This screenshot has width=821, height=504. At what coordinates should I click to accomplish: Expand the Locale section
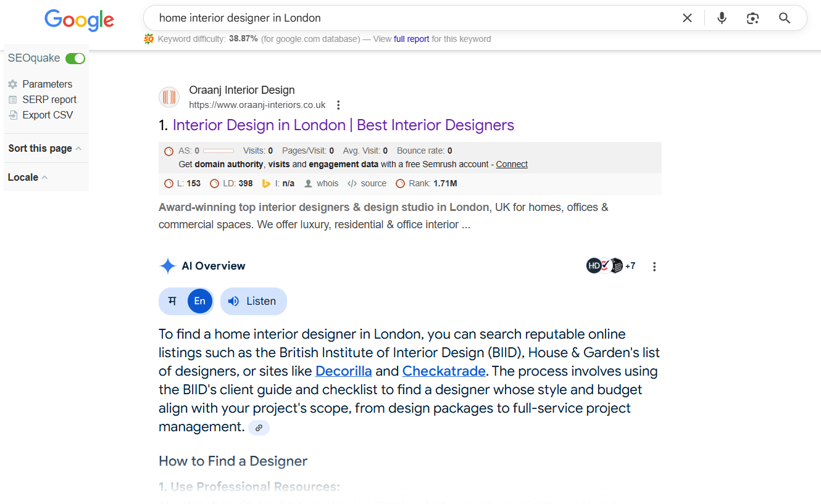[x=28, y=178]
